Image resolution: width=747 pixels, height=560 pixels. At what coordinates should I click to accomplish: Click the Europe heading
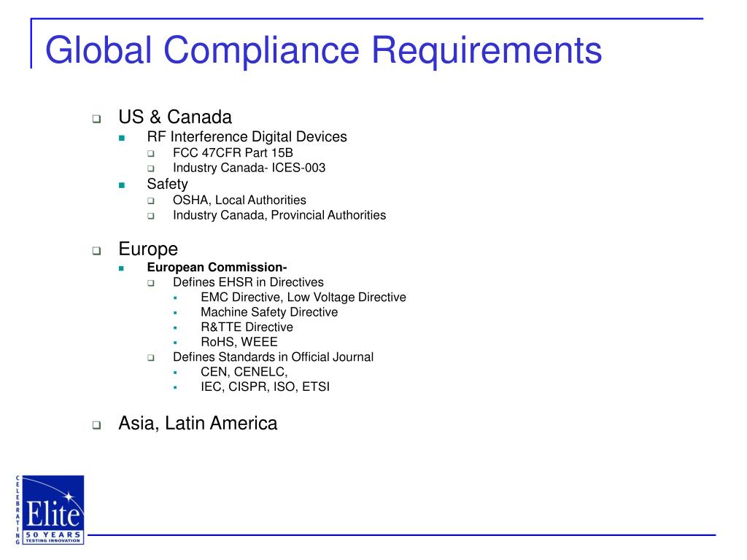(x=148, y=249)
